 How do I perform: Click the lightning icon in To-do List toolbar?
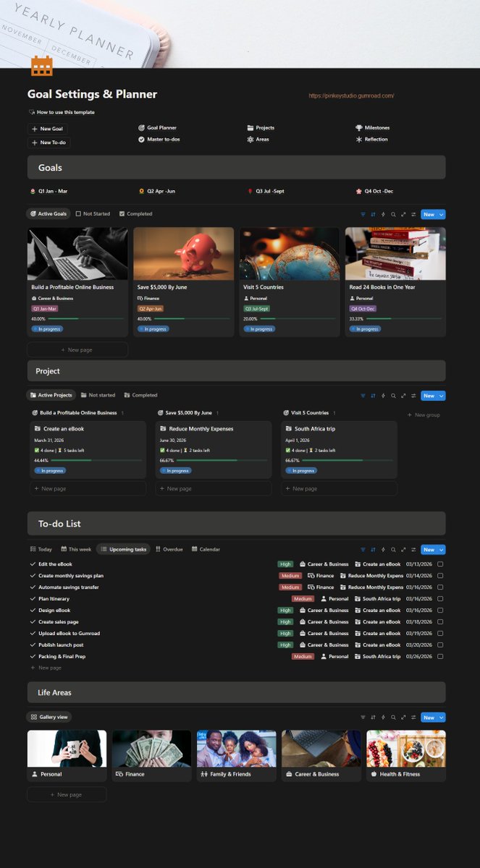[x=384, y=550]
